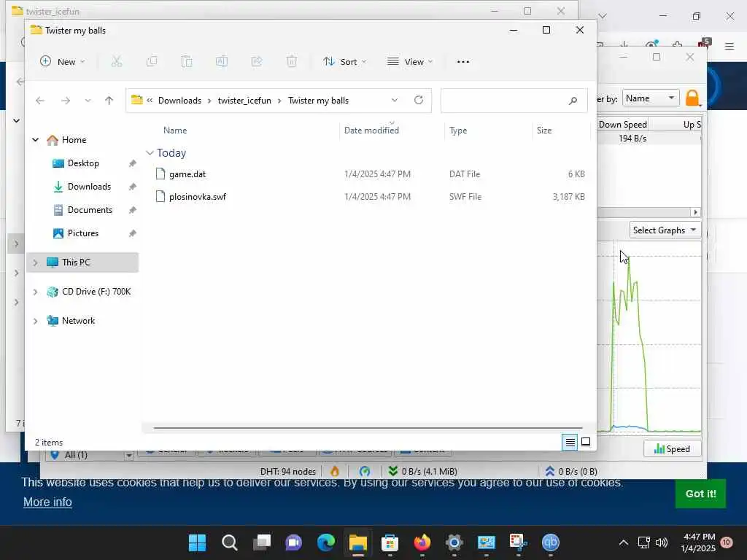747x560 pixels.
Task: Open Firefox from the taskbar
Action: point(422,542)
